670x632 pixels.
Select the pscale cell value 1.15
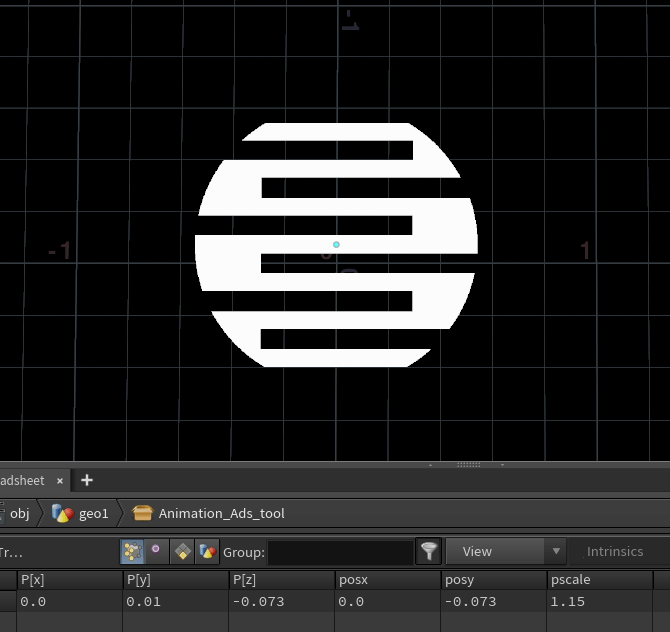click(x=599, y=601)
